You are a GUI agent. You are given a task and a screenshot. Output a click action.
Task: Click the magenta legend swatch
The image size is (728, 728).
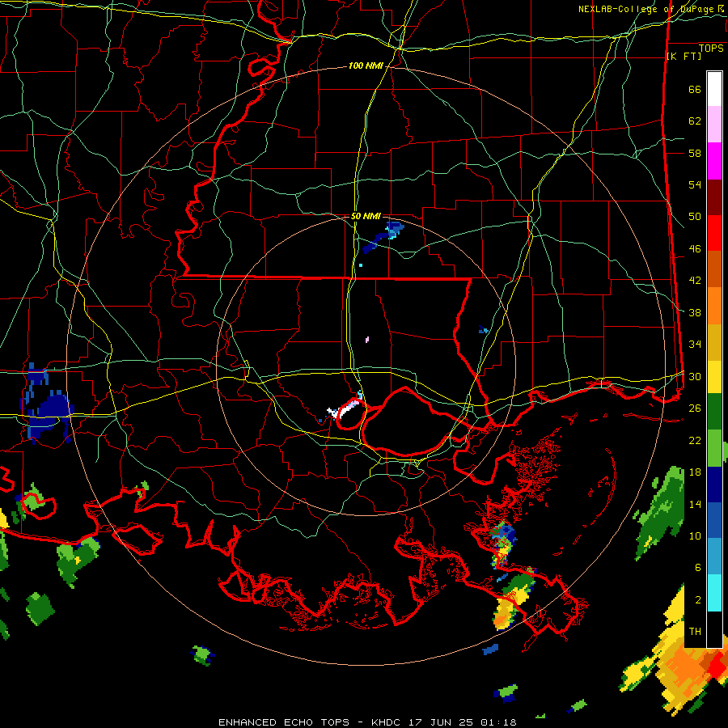click(714, 161)
